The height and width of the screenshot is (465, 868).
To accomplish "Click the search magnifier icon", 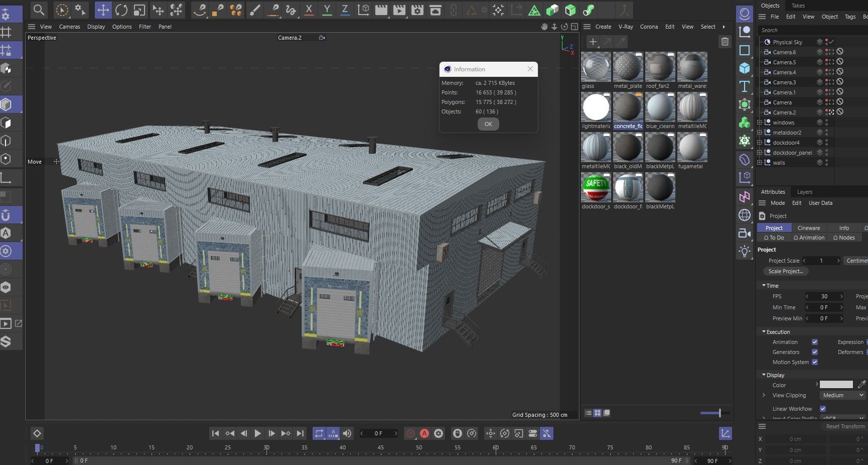I will (39, 10).
